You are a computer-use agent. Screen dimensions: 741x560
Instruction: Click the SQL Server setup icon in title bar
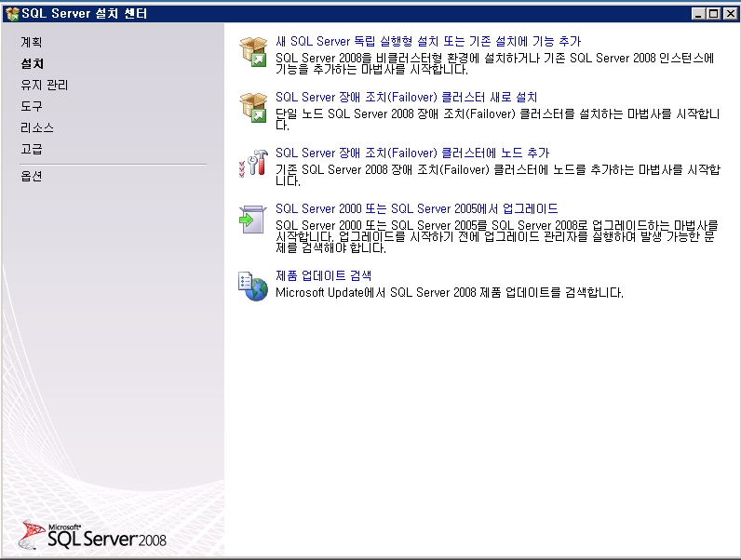(x=12, y=14)
